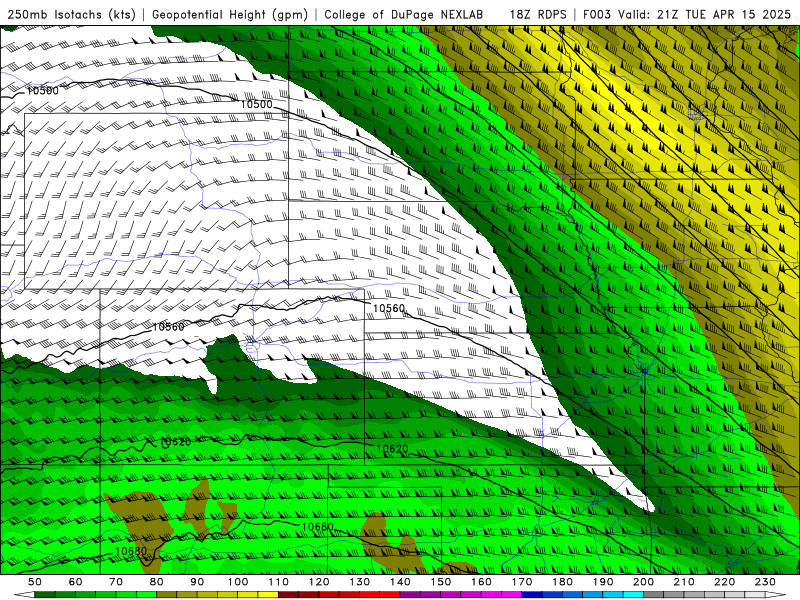Click the '18Z RDPS' model run text
This screenshot has height=600, width=800.
pyautogui.click(x=538, y=14)
